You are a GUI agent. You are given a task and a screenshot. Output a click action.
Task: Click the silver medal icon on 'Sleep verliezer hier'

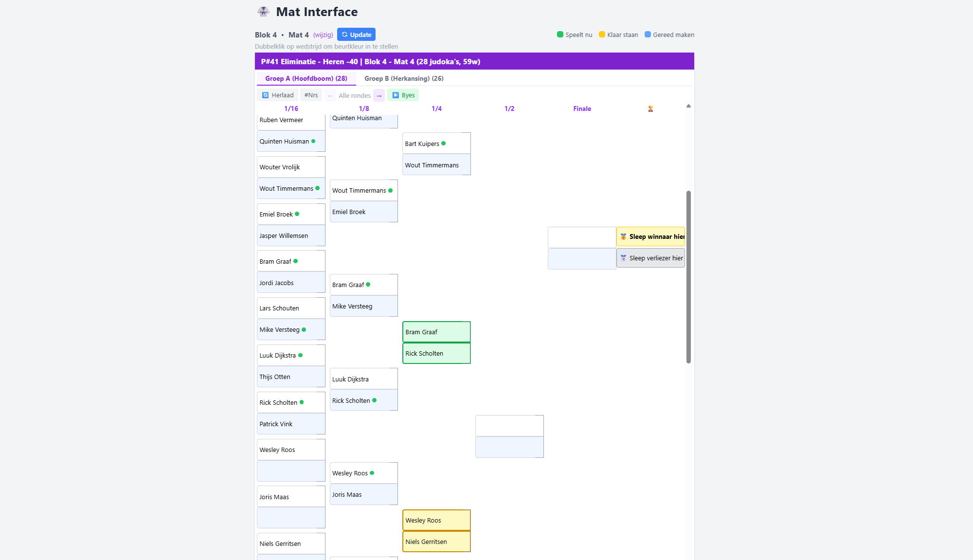(x=623, y=258)
